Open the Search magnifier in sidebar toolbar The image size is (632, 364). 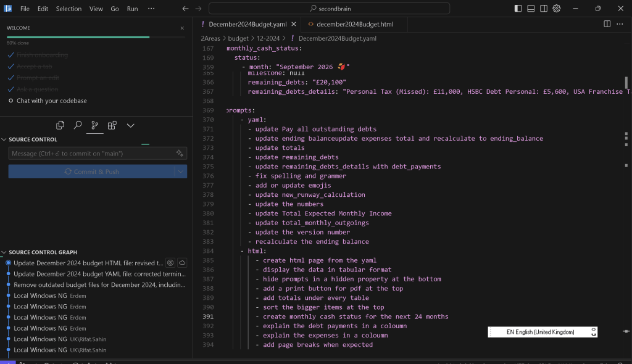[x=78, y=125]
